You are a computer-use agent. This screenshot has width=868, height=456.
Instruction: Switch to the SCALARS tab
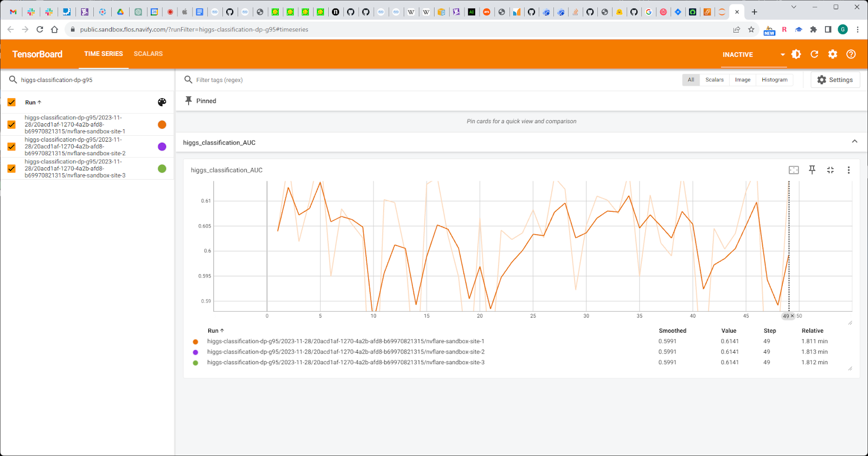point(148,54)
